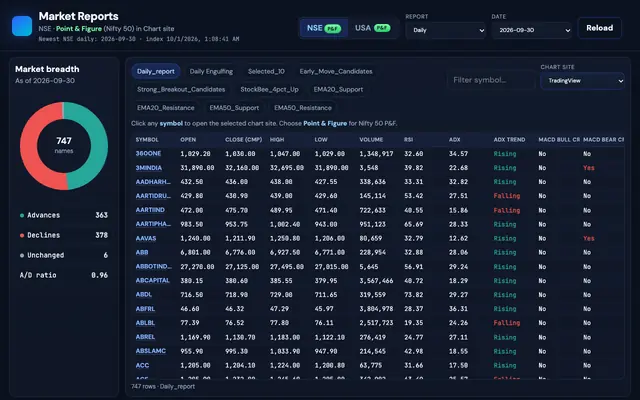Image resolution: width=640 pixels, height=400 pixels.
Task: Click the VOLUME column header
Action: (x=371, y=140)
